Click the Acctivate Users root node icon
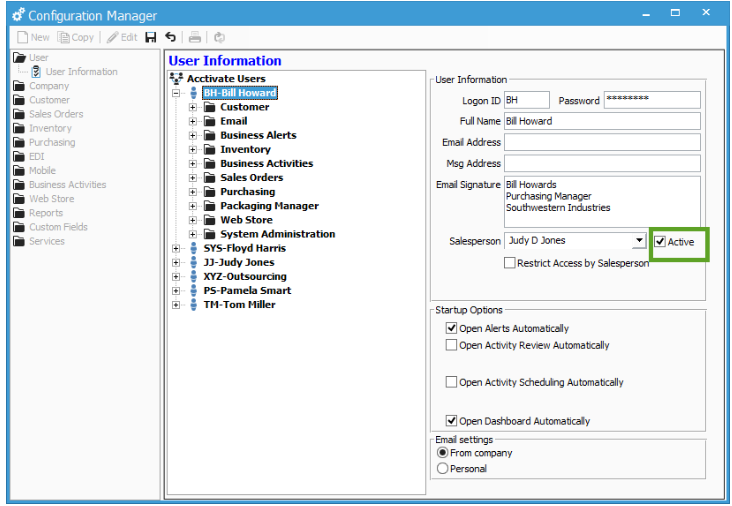 [x=176, y=78]
